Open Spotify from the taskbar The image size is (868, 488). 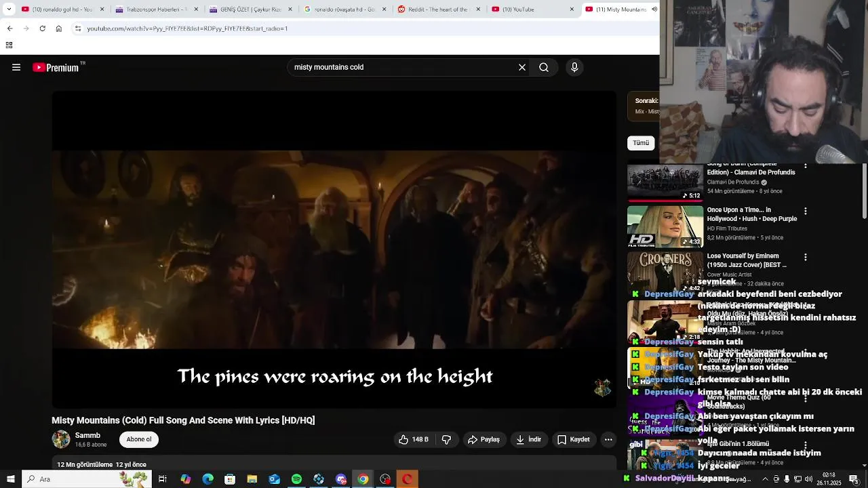point(296,479)
